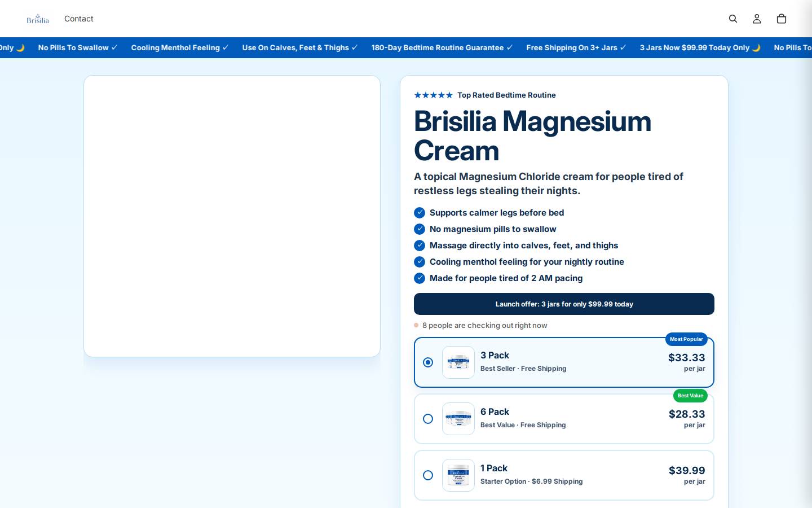
Task: Click 'Starter Option · $6.99 Shipping' text
Action: pyautogui.click(x=531, y=481)
